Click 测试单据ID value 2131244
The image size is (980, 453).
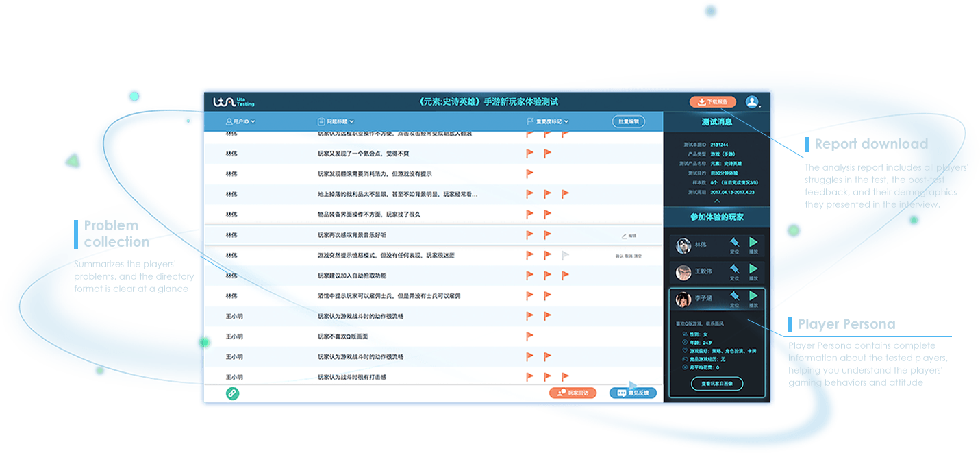[720, 145]
